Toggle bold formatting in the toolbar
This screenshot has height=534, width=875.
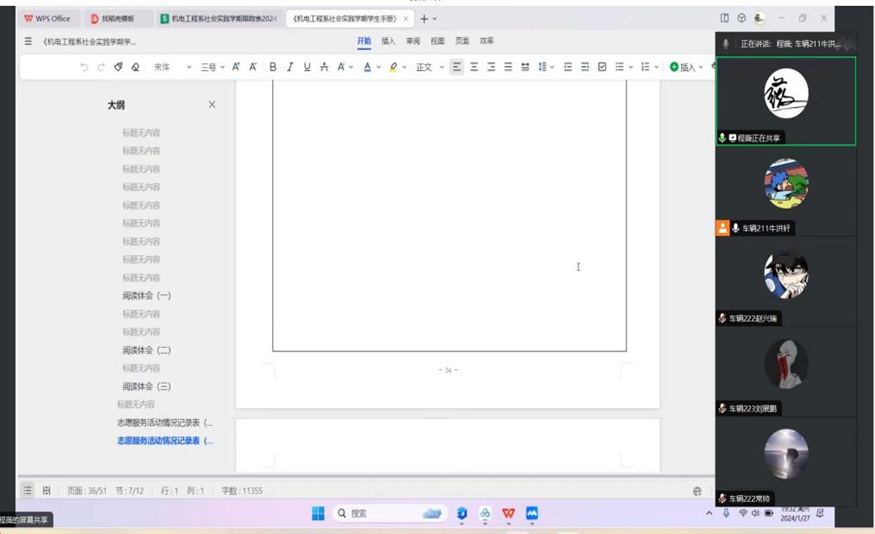click(273, 67)
